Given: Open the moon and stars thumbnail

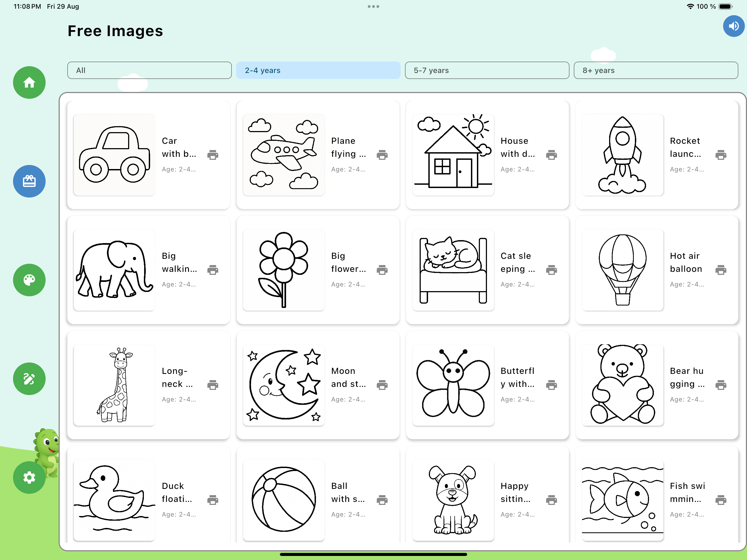Looking at the screenshot, I should [284, 385].
